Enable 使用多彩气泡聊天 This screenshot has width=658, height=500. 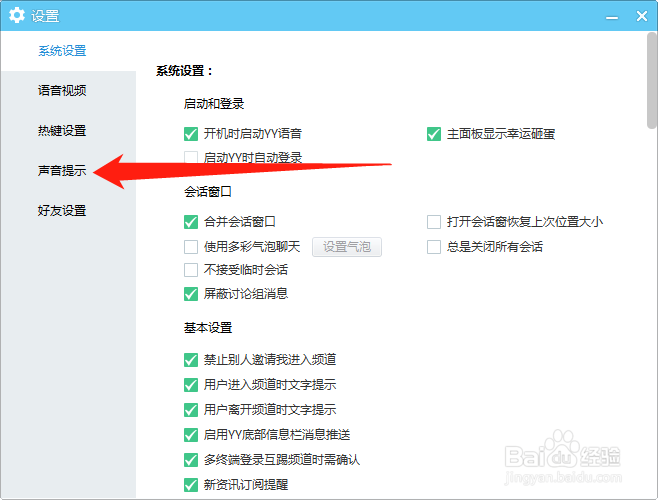[x=191, y=246]
